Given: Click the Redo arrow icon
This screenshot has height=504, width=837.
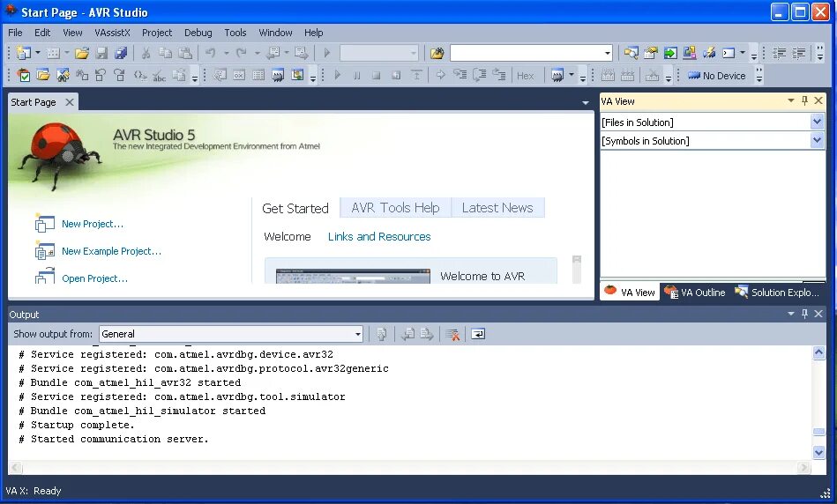Looking at the screenshot, I should click(242, 53).
